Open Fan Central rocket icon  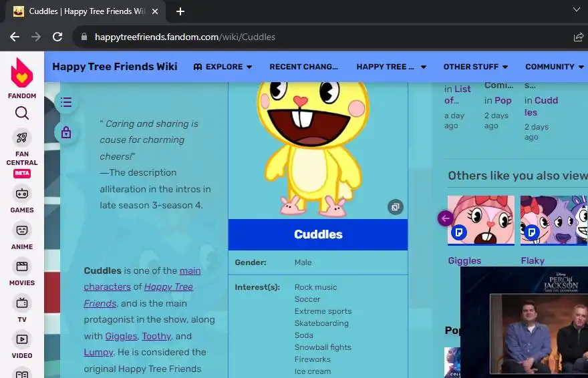click(x=22, y=138)
